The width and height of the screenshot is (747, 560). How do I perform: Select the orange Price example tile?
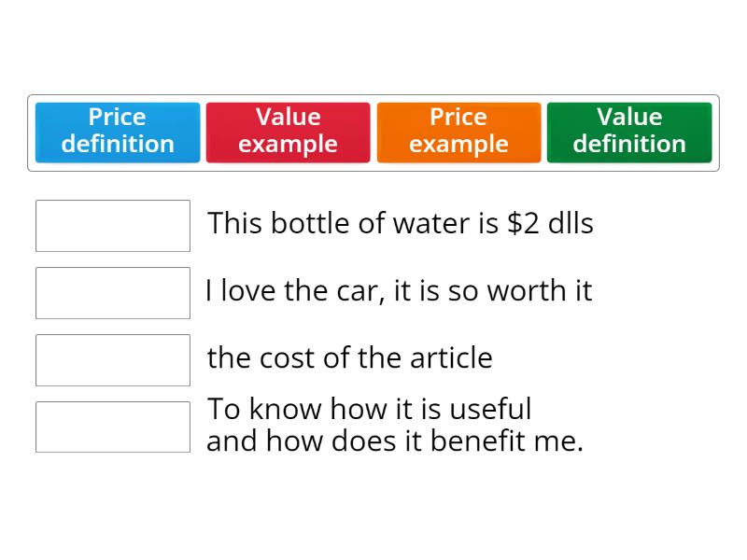point(458,131)
